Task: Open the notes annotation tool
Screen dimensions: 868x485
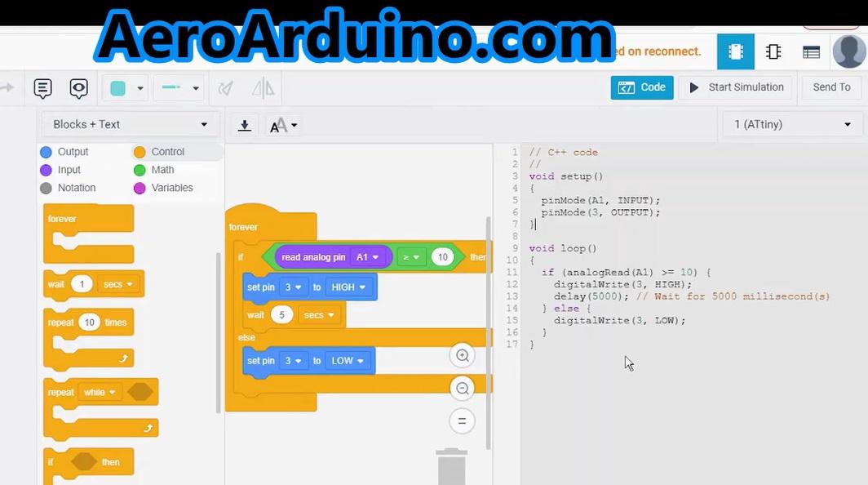Action: click(x=42, y=88)
